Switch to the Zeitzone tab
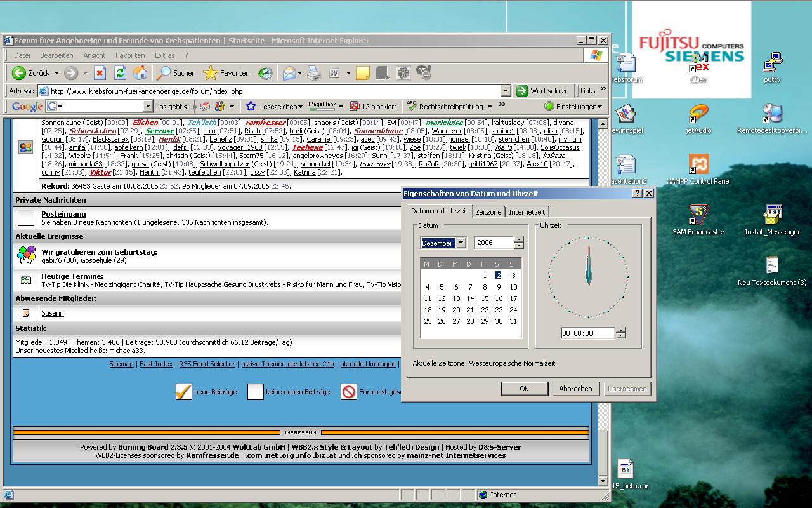 (x=488, y=212)
